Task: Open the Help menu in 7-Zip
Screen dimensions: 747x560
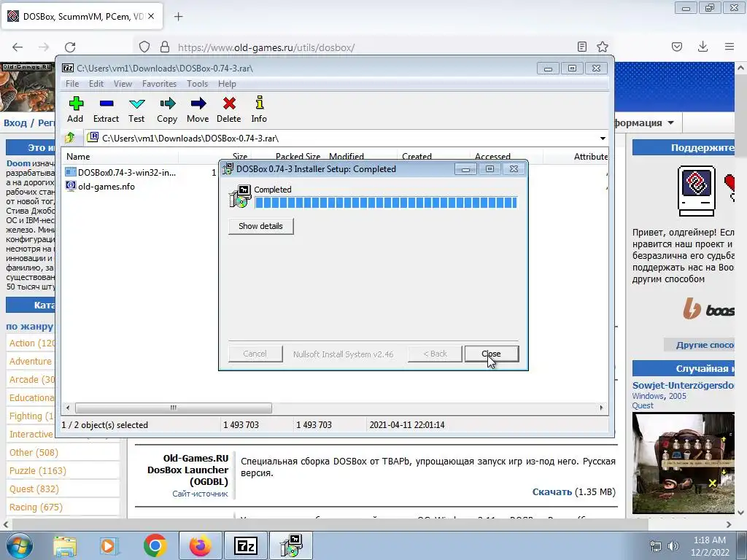Action: [228, 84]
